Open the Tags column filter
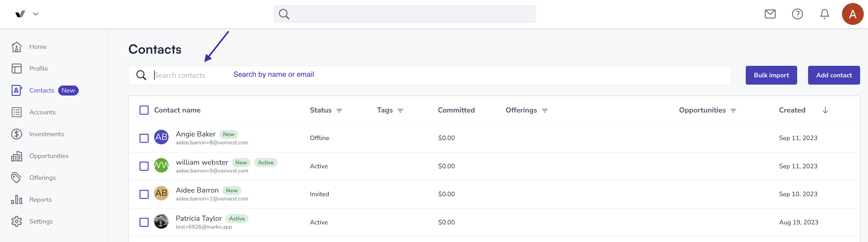The height and width of the screenshot is (242, 868). point(400,110)
